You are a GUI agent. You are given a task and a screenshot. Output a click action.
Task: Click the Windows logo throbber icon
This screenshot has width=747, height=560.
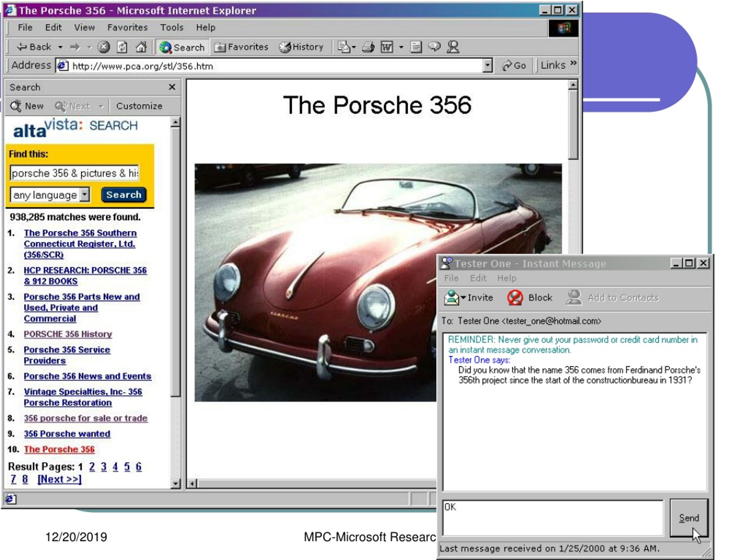563,28
